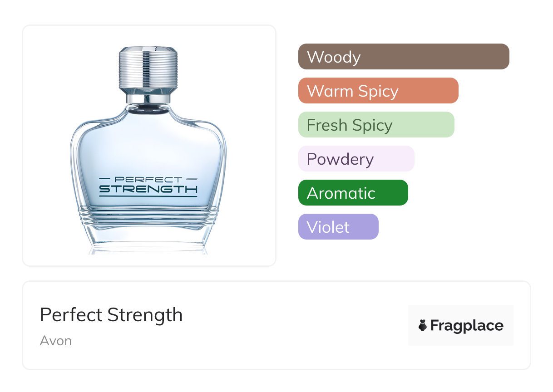Select the Woody accord bar
Image resolution: width=553 pixels, height=392 pixels.
[x=403, y=57]
